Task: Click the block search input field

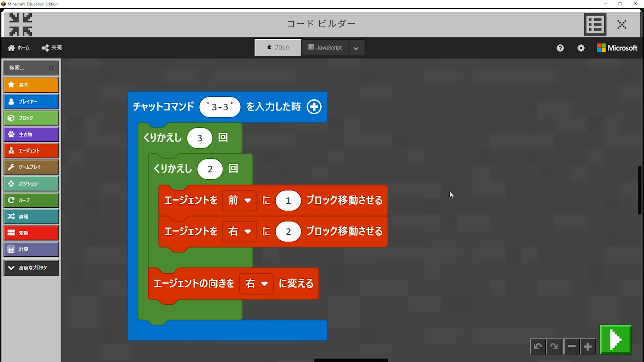Action: click(x=28, y=68)
